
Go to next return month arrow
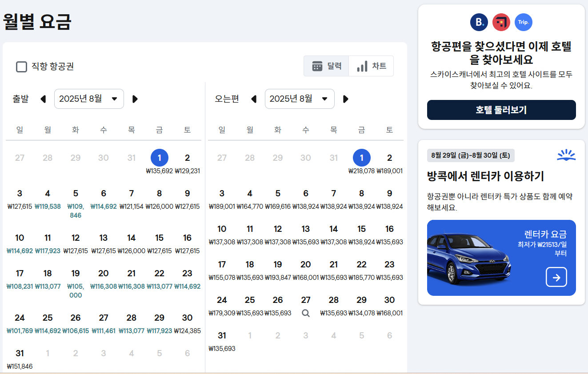(x=346, y=99)
